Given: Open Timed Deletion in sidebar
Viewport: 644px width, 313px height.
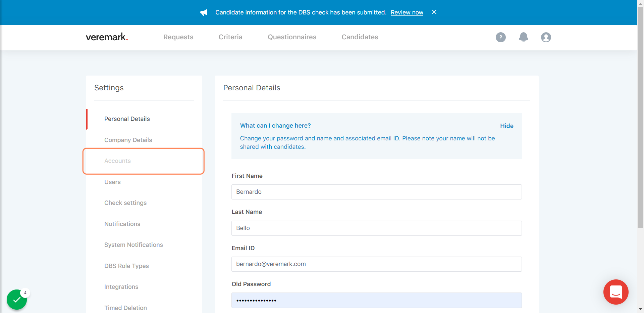Looking at the screenshot, I should tap(125, 308).
